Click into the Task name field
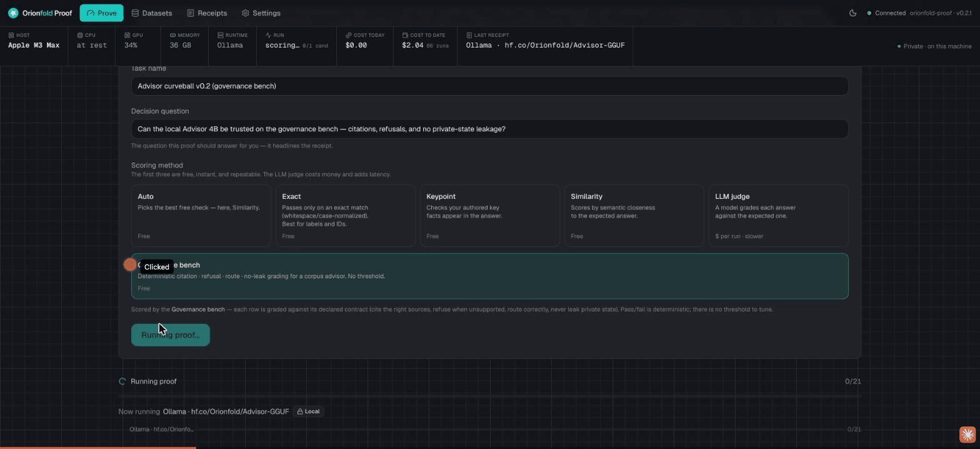The width and height of the screenshot is (980, 449). tap(489, 86)
